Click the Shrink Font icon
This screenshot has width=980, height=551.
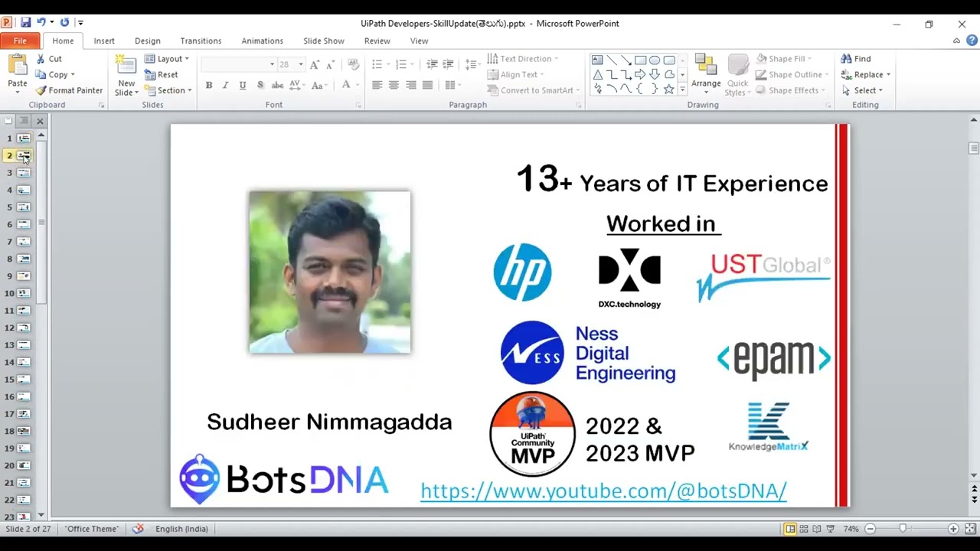tap(331, 64)
